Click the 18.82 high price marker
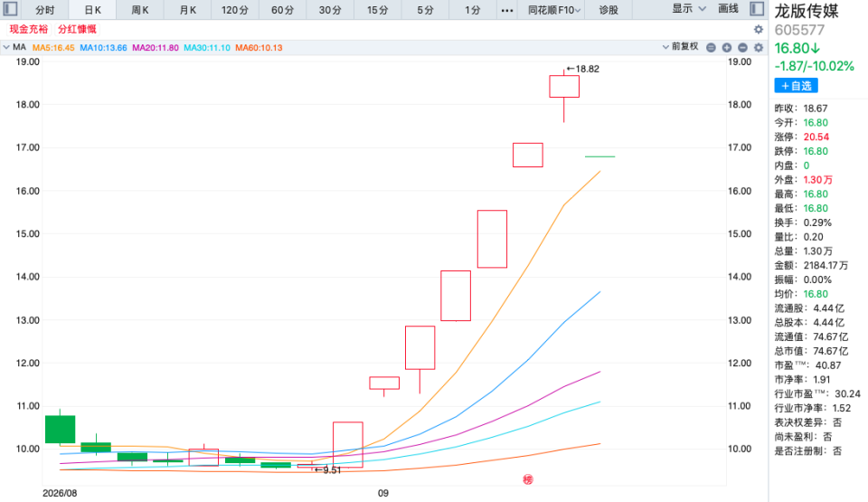 click(x=583, y=69)
